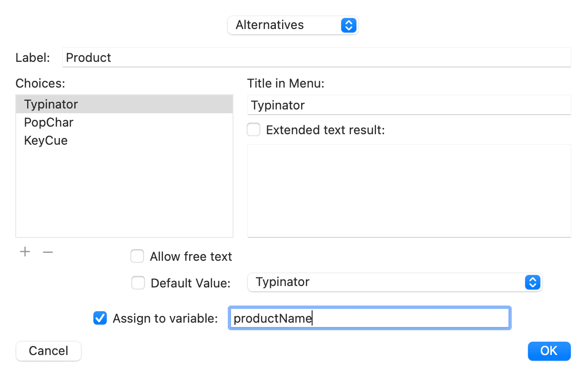Click the OK button
Viewport: 588px width, 375px height.
point(549,351)
